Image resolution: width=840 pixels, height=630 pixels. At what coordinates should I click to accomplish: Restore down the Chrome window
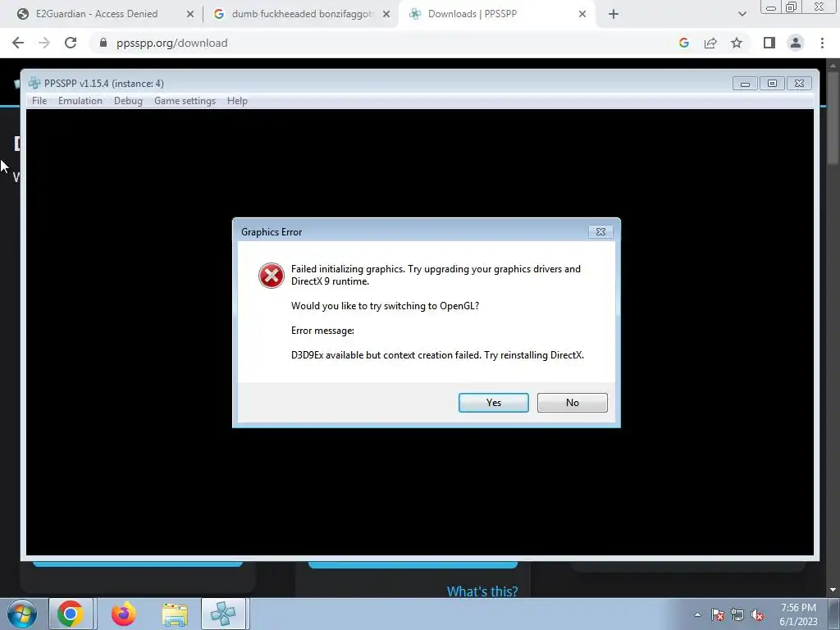coord(791,7)
